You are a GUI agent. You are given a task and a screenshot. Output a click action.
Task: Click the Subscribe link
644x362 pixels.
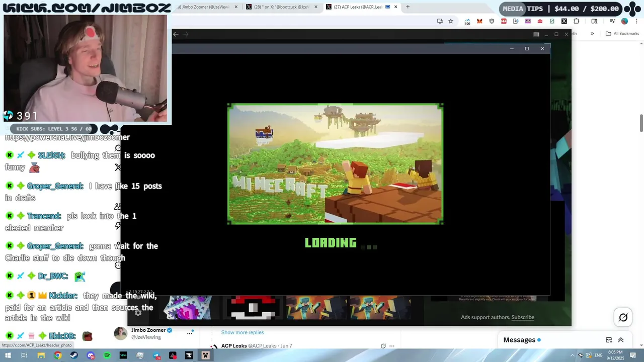tap(523, 317)
